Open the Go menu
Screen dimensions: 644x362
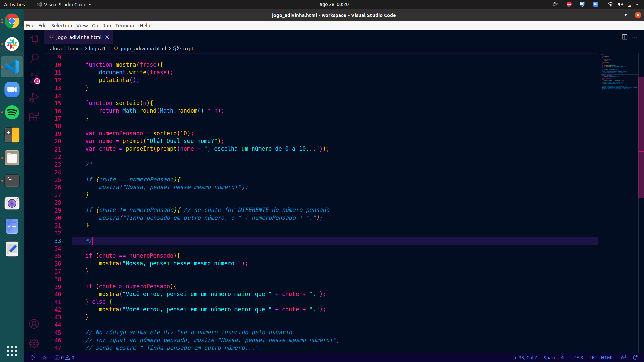pos(95,26)
